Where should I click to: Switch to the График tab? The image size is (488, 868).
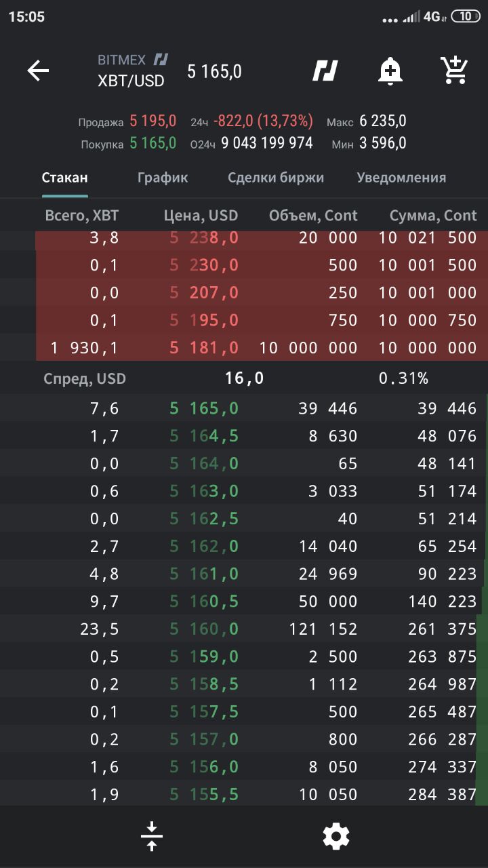click(x=163, y=178)
